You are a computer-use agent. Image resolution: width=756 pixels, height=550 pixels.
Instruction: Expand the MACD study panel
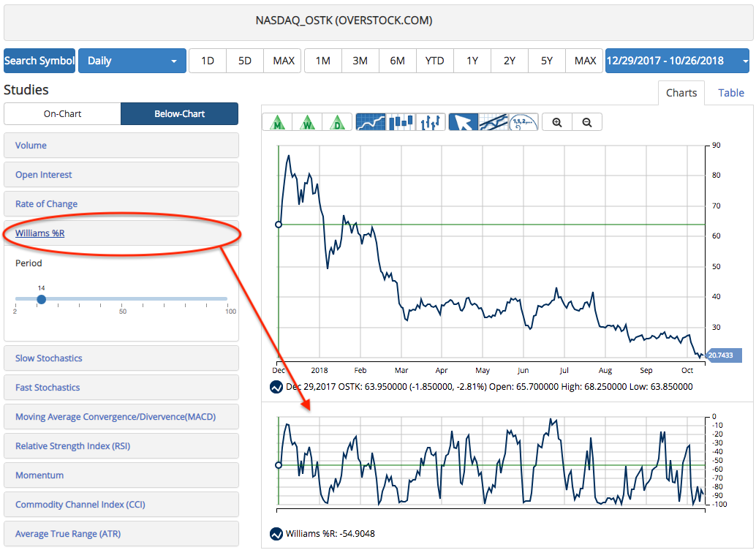121,417
